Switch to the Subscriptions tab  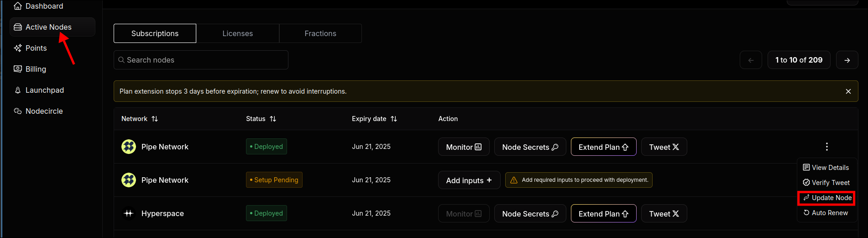point(155,33)
